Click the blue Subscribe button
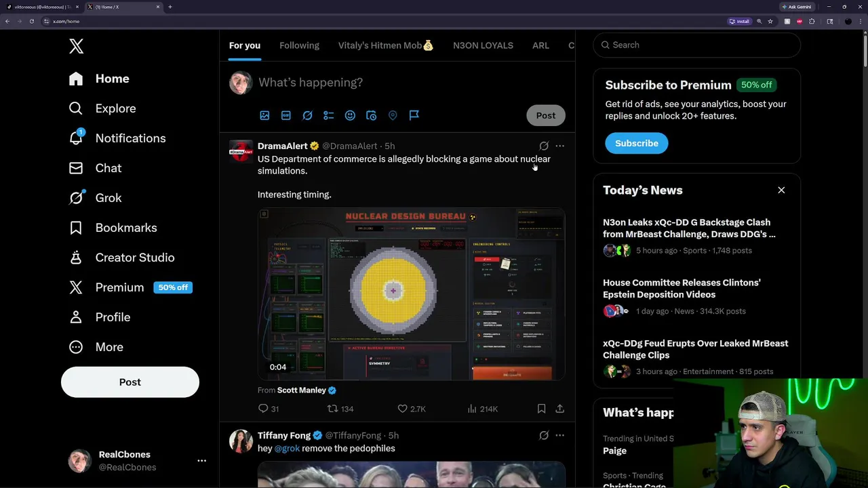This screenshot has width=868, height=488. [637, 143]
